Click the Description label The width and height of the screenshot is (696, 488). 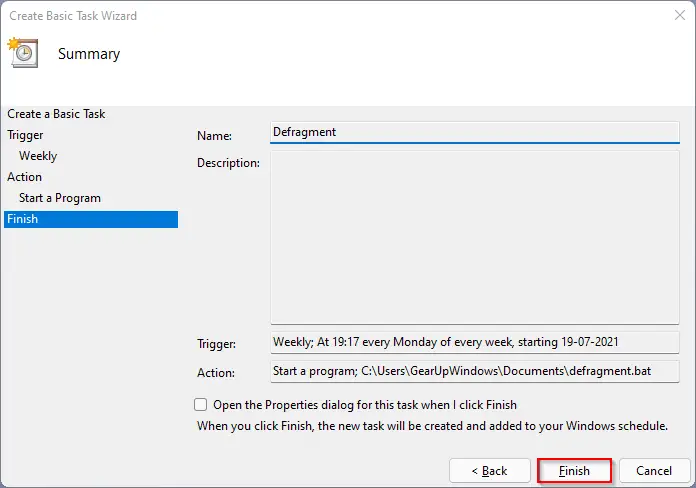[x=228, y=163]
